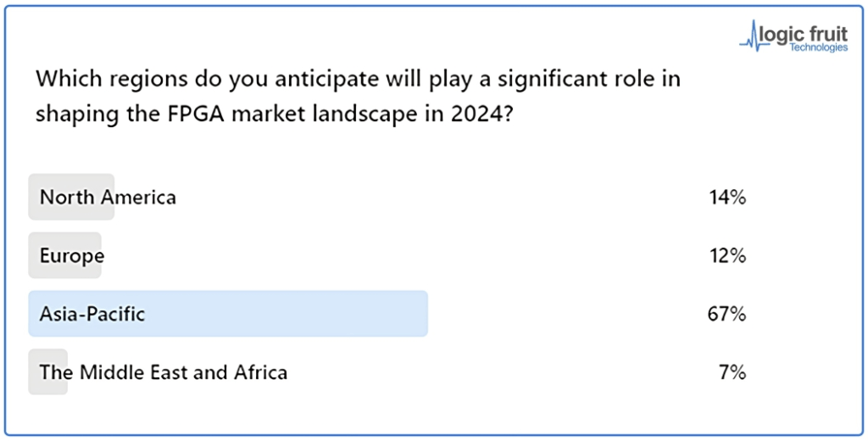Screen dimensions: 868x441
Task: Click the word "Which" starting the question
Action: (x=63, y=80)
